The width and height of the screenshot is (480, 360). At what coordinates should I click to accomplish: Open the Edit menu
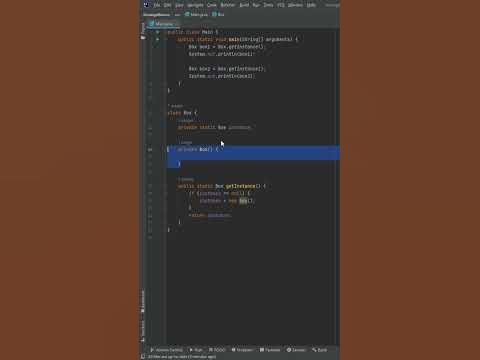167,5
